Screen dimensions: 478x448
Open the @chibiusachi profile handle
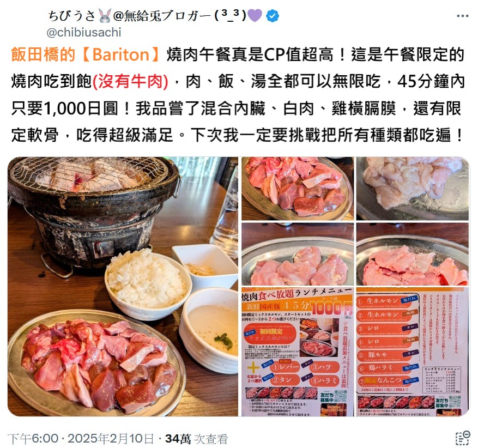click(x=84, y=32)
